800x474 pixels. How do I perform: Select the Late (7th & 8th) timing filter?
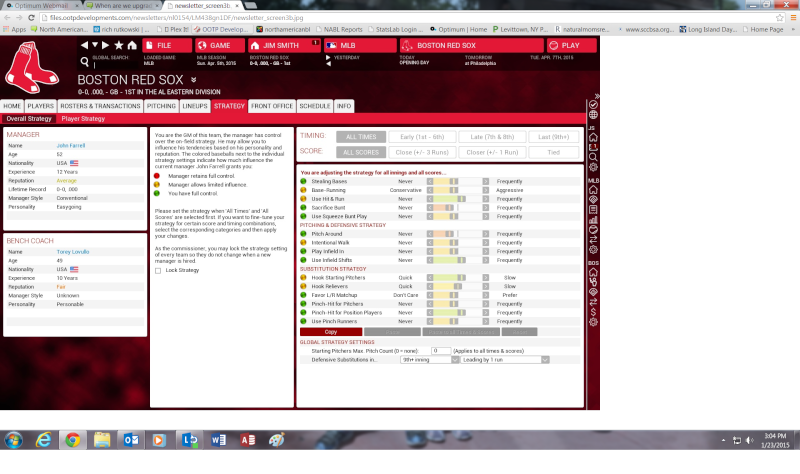(492, 137)
